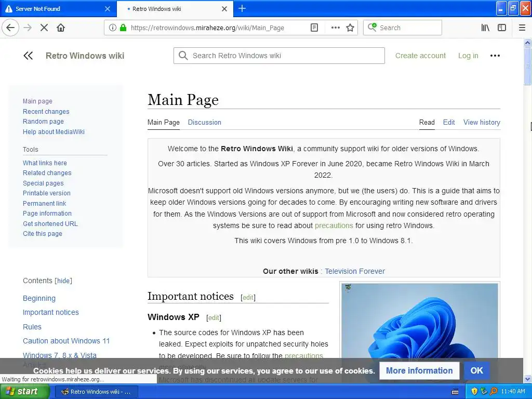Jump to Caution about Windows 11 entry

[66, 341]
